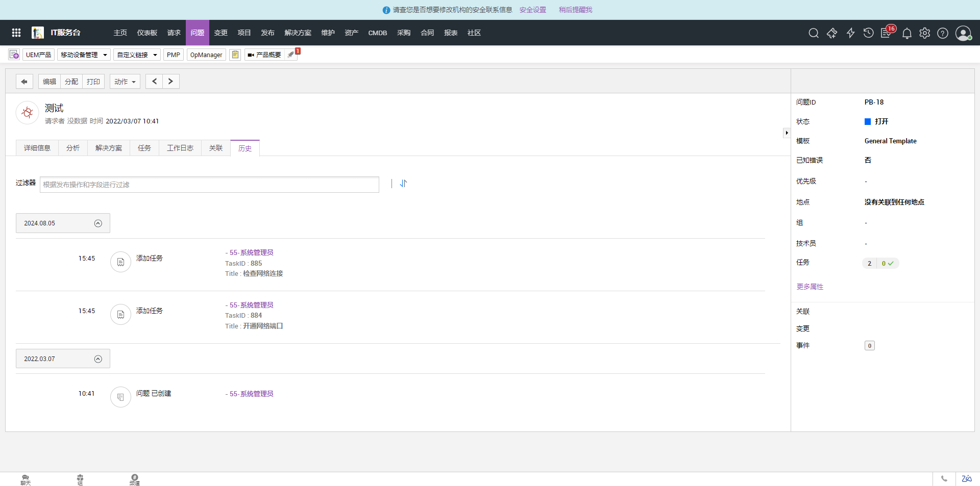Collapse the 2024.08.05 history group
980x486 pixels.
point(98,223)
